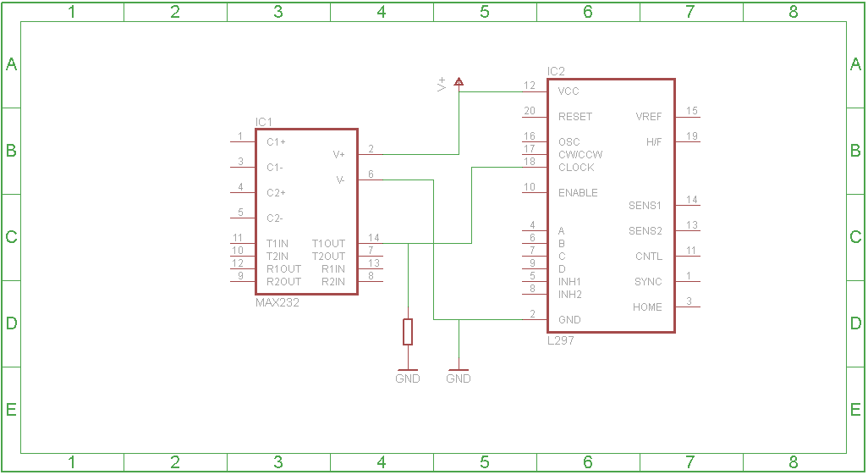
Task: Click the R2OUT pin label
Action: coord(284,282)
